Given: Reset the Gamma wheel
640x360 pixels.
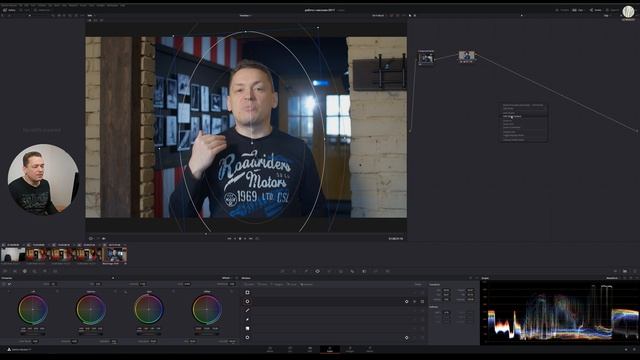Looking at the screenshot, I should [x=115, y=291].
